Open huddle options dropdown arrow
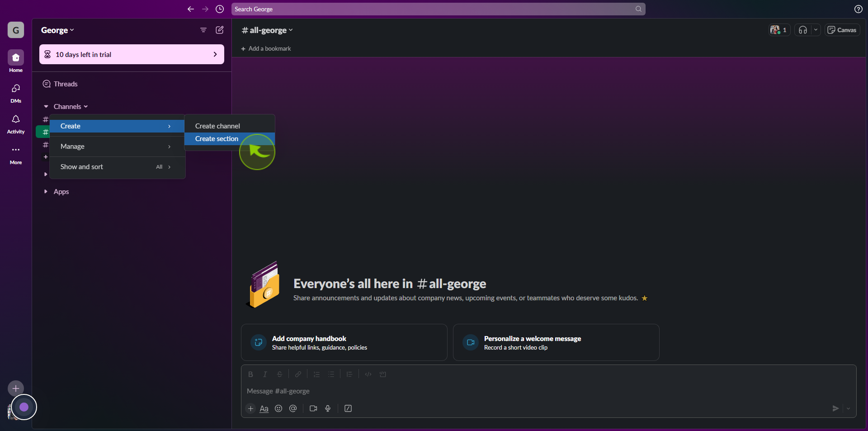 tap(816, 30)
